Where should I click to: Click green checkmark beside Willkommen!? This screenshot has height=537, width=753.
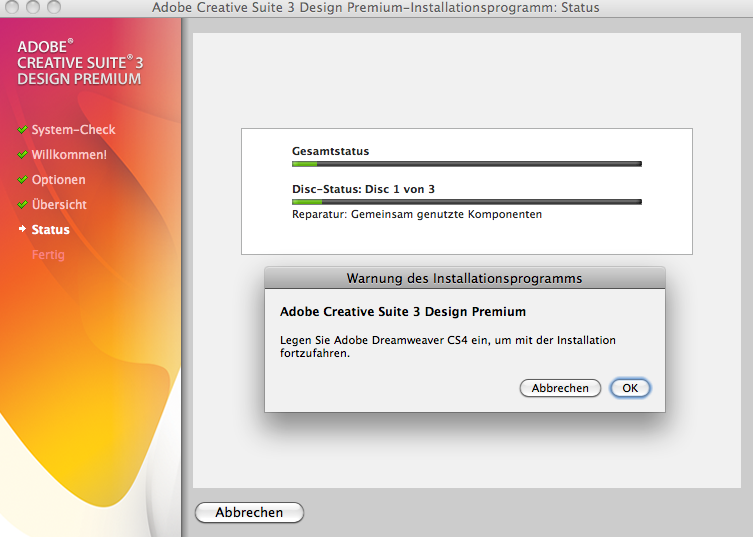tap(22, 155)
